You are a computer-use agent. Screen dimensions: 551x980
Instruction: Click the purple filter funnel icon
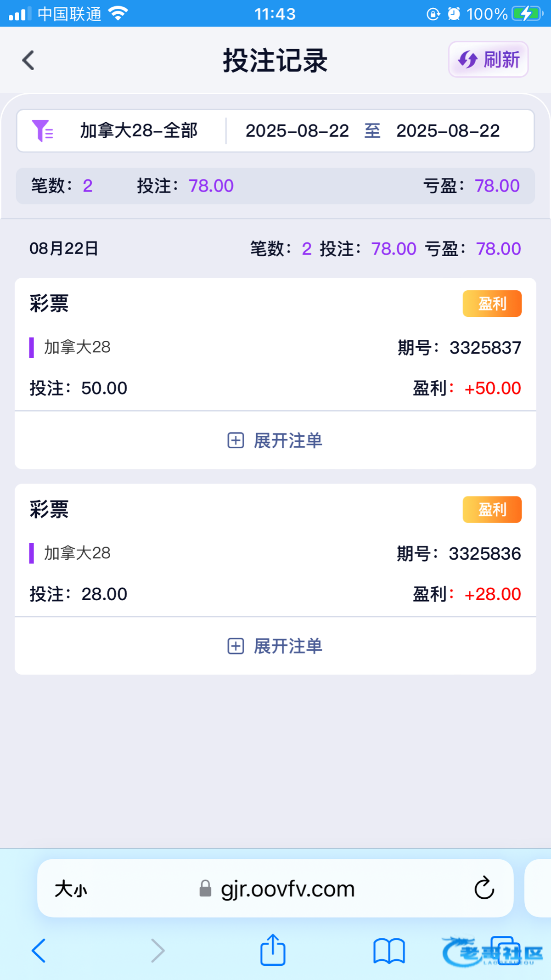42,130
